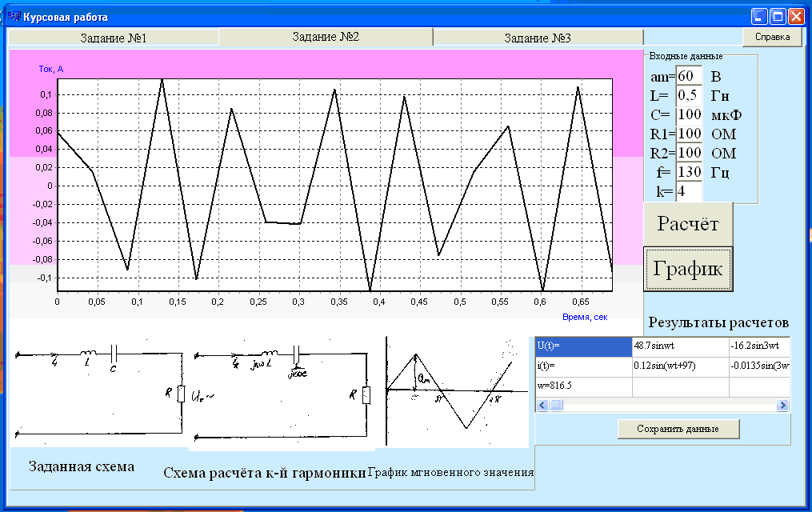The width and height of the screenshot is (812, 512).
Task: Minimize the Курсовая работа window
Action: click(760, 17)
